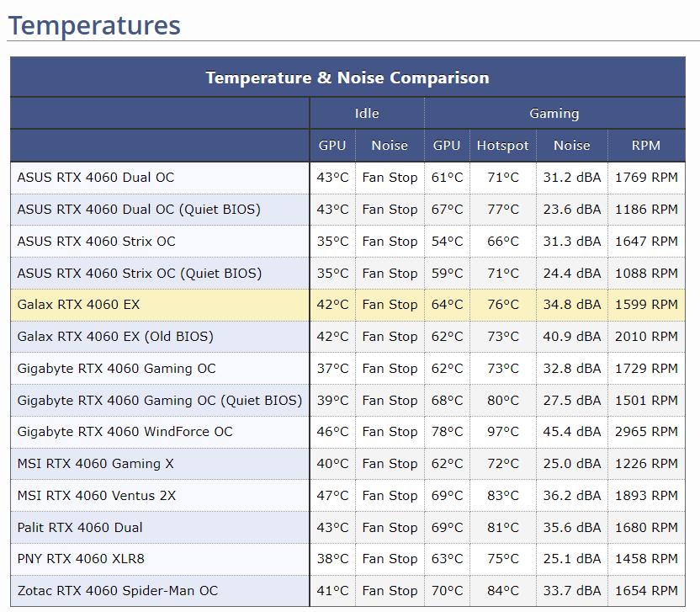
Task: Click the 45.4 dBA noise value
Action: (x=572, y=432)
